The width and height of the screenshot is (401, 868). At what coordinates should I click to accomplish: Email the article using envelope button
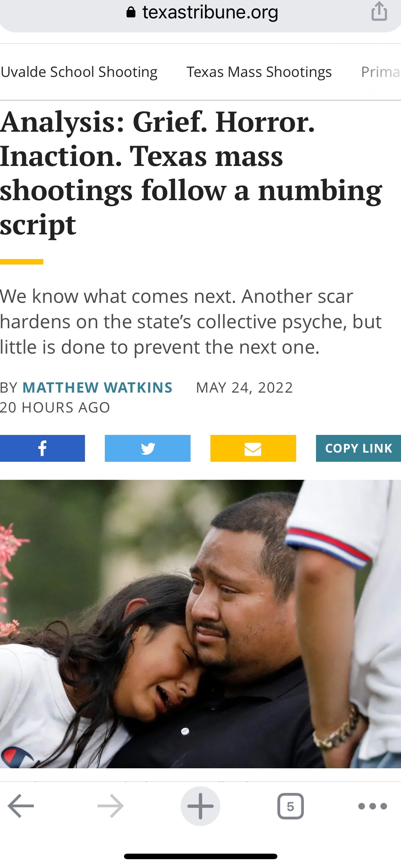click(253, 448)
